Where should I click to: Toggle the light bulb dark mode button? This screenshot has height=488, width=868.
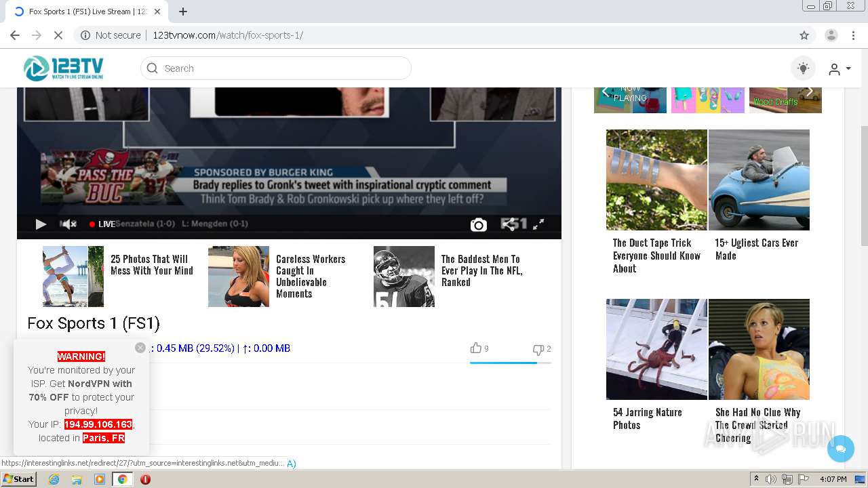pyautogui.click(x=804, y=68)
